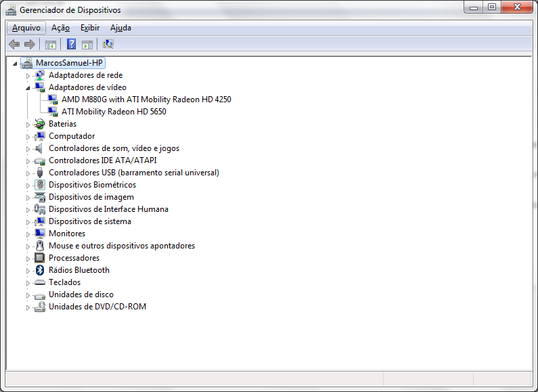
Task: Open the Exibir menu
Action: [90, 28]
